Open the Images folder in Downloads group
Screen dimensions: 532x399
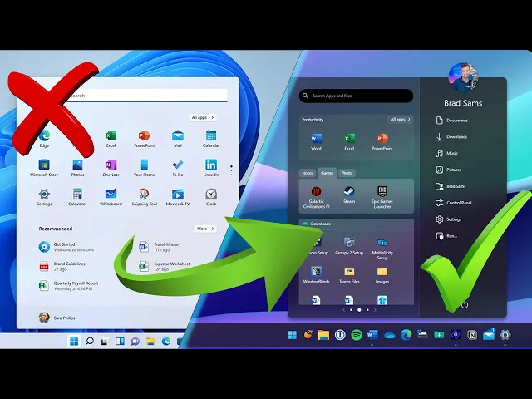click(382, 275)
